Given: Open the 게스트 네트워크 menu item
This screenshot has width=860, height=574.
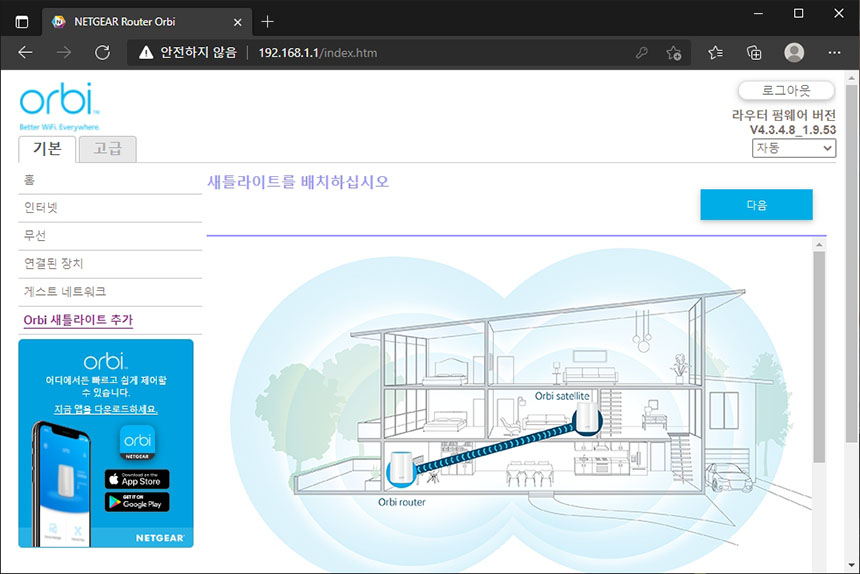Looking at the screenshot, I should (x=110, y=292).
